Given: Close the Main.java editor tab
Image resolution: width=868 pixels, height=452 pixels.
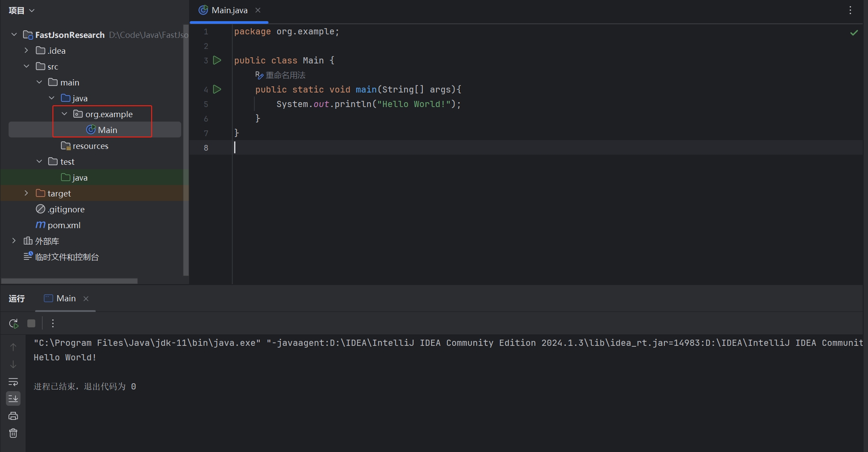Looking at the screenshot, I should 258,10.
